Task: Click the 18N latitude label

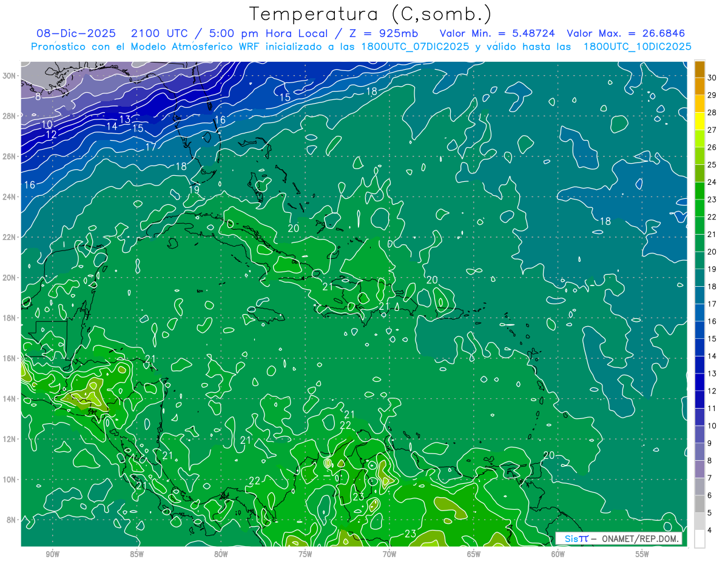Action: point(10,318)
